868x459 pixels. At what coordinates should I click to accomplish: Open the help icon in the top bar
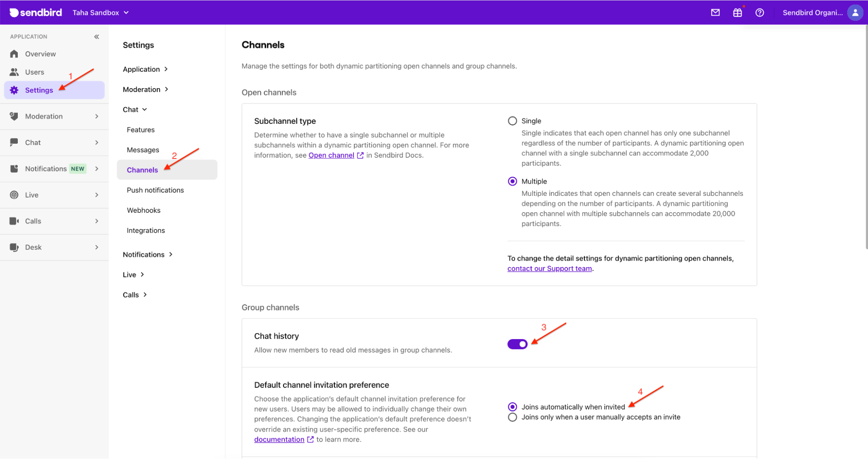[x=759, y=13]
